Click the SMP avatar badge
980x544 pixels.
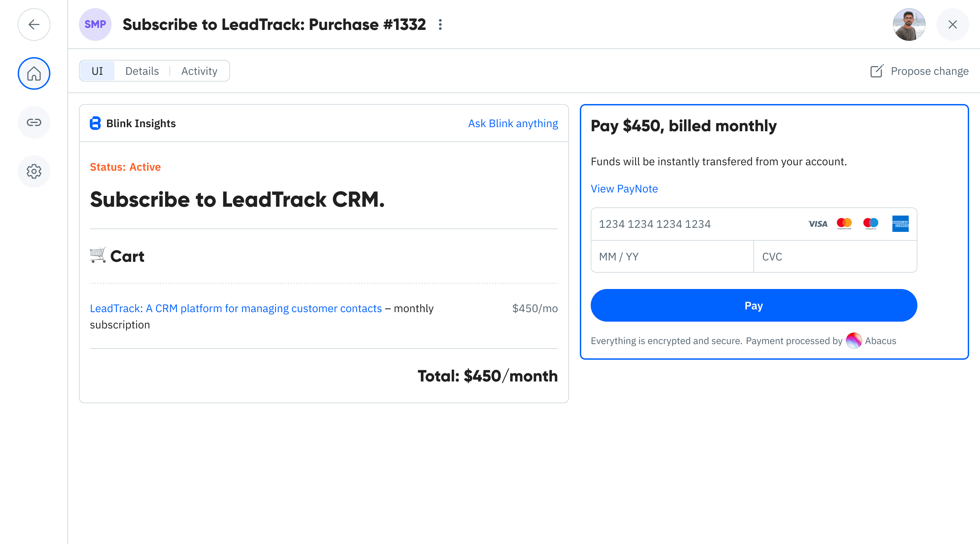tap(95, 25)
